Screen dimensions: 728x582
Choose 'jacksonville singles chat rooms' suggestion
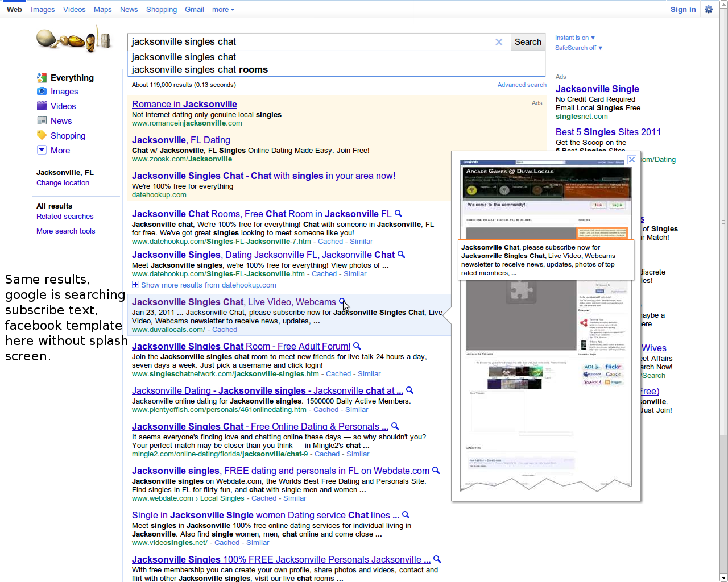point(200,70)
